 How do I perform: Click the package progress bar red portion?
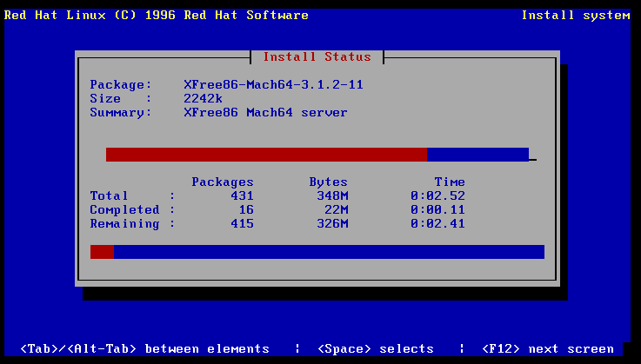click(266, 155)
